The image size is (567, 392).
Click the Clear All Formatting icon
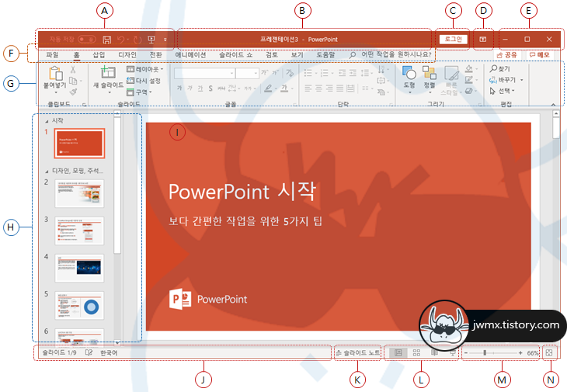click(290, 73)
